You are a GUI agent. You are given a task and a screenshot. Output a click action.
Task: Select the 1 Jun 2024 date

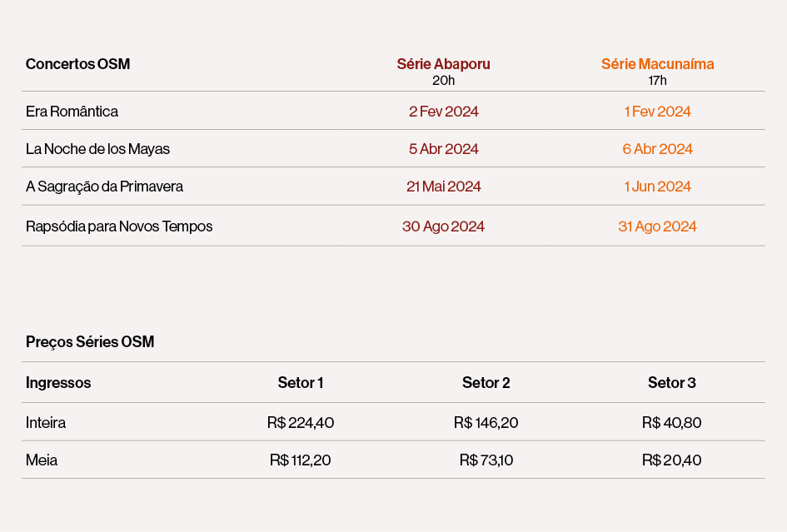point(658,186)
